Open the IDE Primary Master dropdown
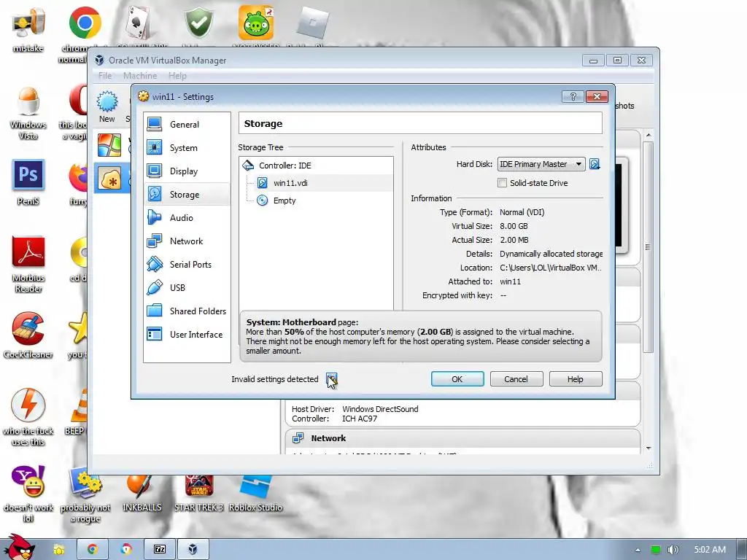747x560 pixels. [541, 164]
